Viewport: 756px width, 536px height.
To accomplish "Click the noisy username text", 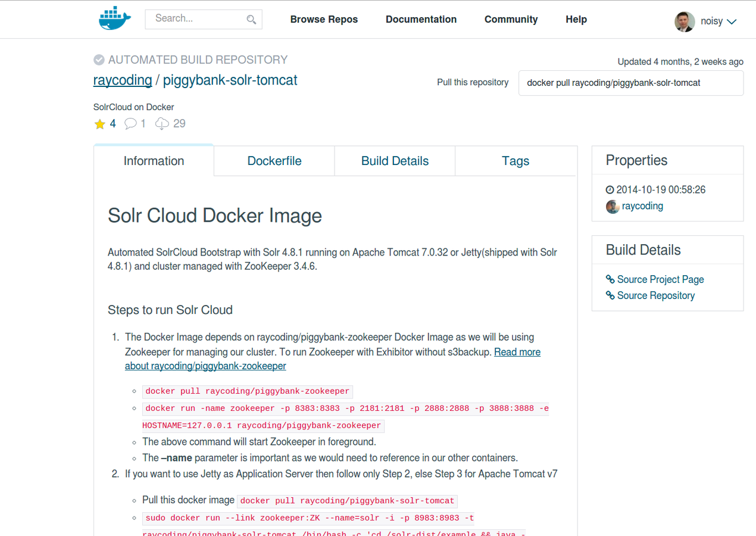I will tap(711, 21).
